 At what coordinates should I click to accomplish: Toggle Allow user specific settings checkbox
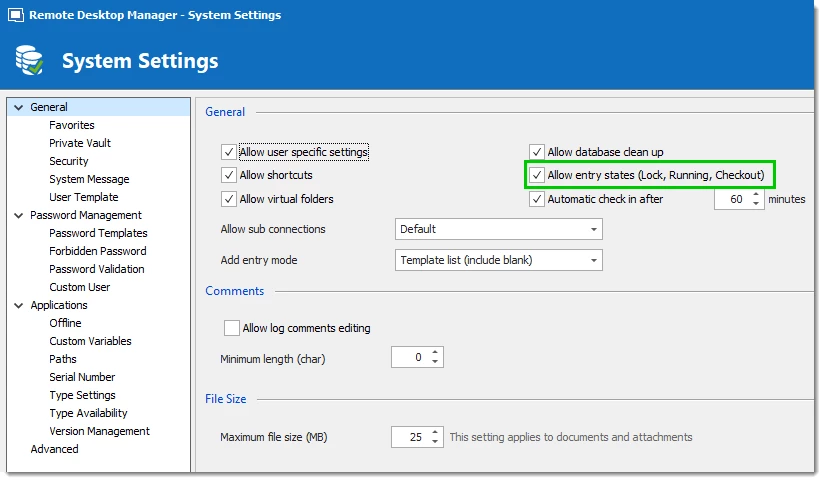[x=229, y=152]
